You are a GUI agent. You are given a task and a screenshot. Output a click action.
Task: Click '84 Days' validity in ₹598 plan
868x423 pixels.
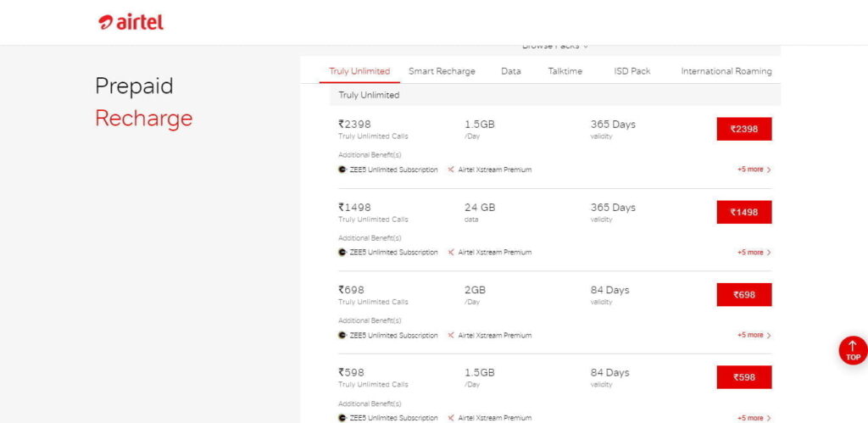tap(609, 373)
